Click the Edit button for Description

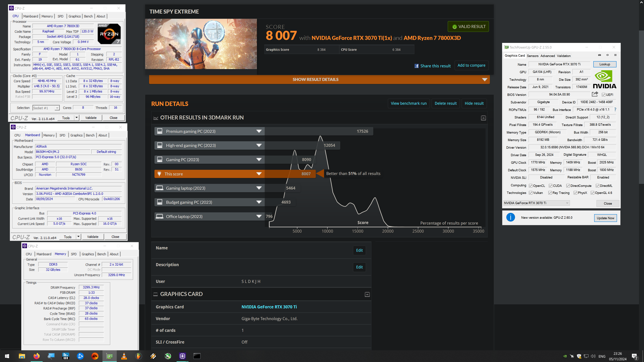click(359, 267)
